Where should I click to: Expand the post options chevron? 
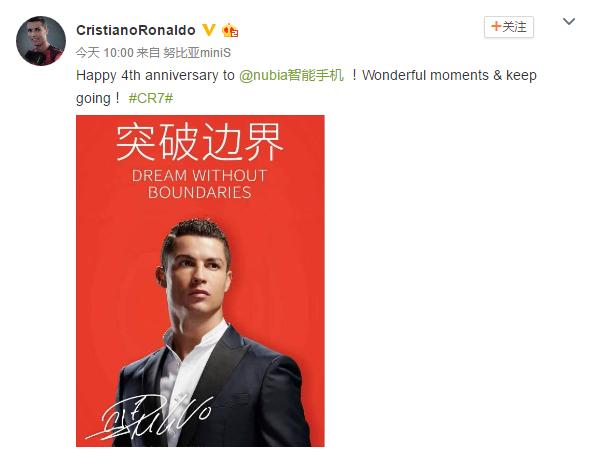[569, 21]
